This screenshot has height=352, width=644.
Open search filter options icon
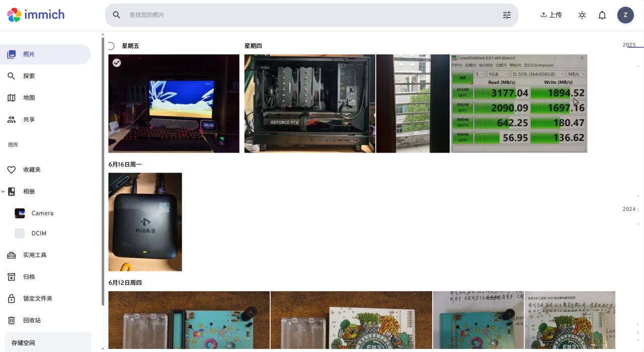pos(507,15)
